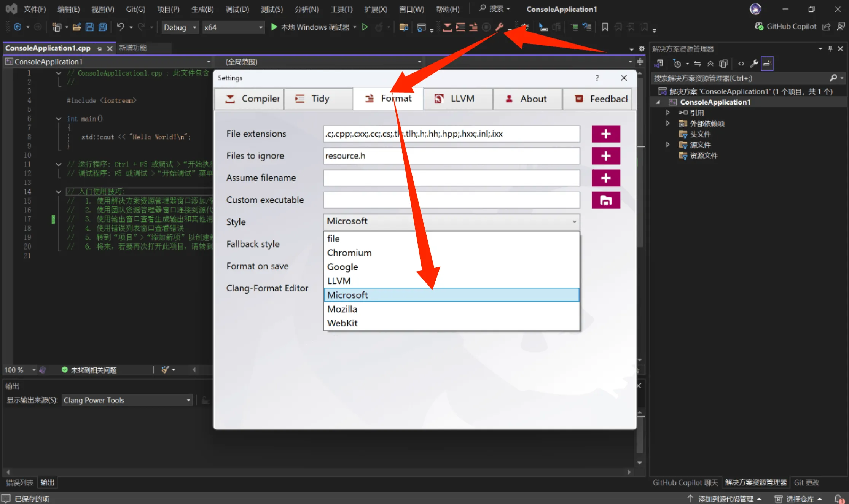Add file extension with plus button
The image size is (849, 504).
(605, 134)
